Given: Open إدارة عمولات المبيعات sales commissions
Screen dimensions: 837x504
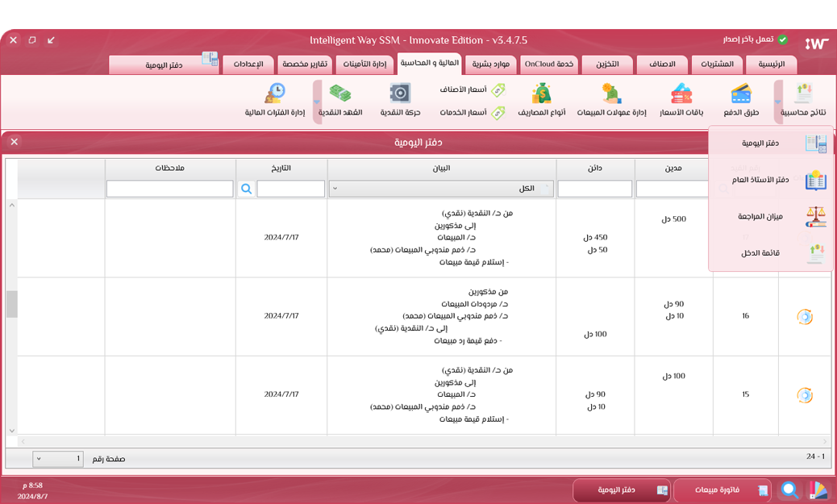Looking at the screenshot, I should click(x=611, y=100).
